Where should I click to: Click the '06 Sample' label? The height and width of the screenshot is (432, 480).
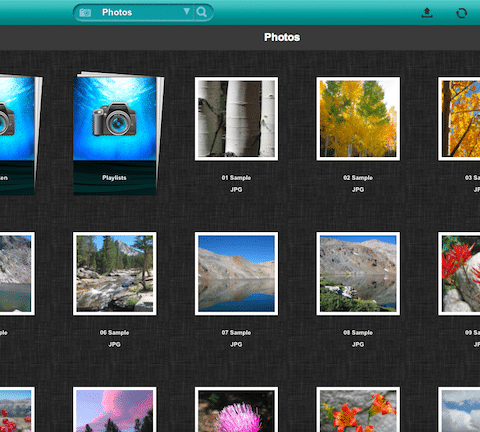pos(114,333)
